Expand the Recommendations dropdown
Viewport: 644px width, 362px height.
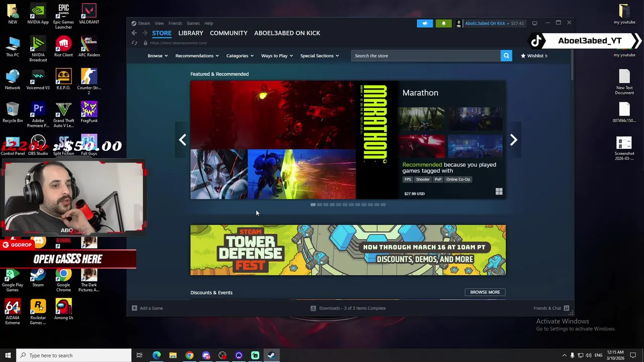[x=197, y=56]
